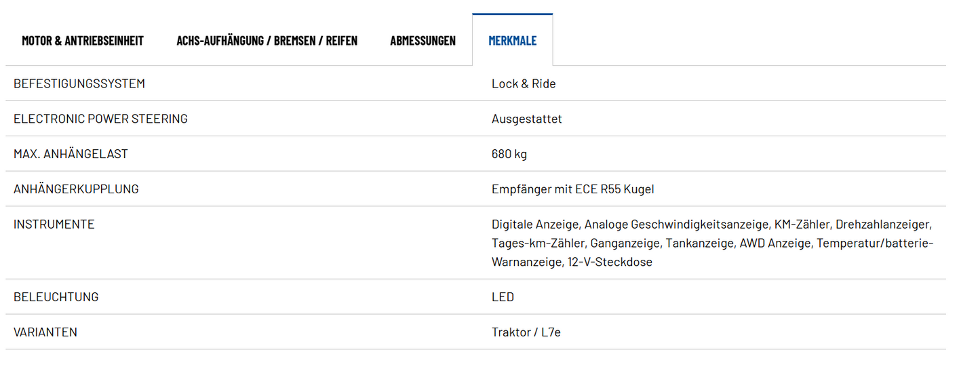
Task: Click the Traktor / L7e value
Action: (x=526, y=332)
